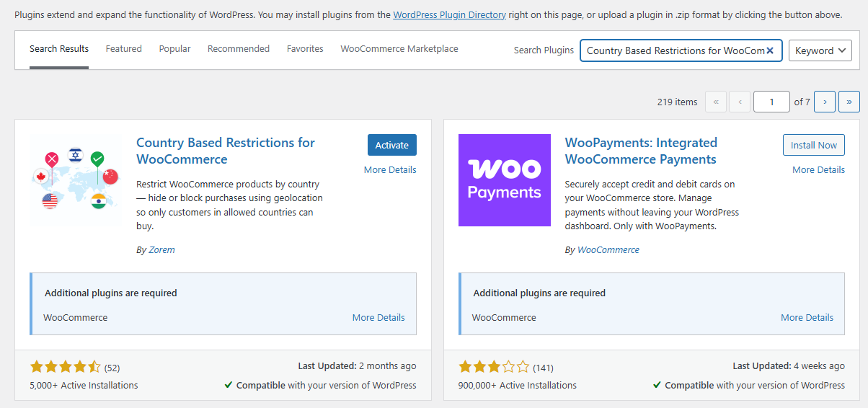
Task: Go to the next page of results
Action: [825, 102]
